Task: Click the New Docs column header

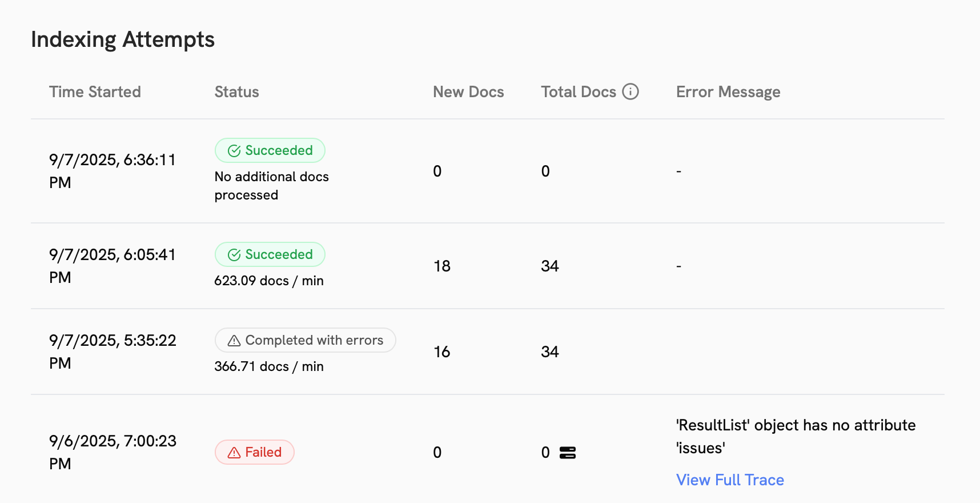Action: coord(468,91)
